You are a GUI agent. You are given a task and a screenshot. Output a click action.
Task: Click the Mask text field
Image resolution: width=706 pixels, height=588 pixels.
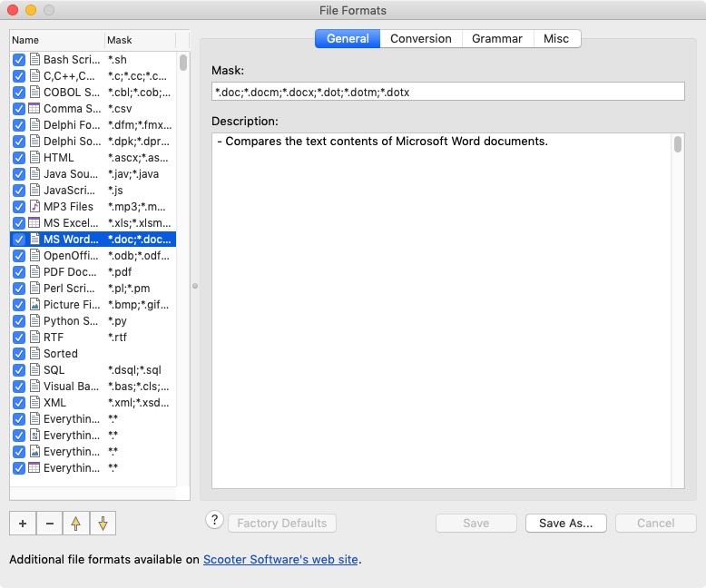coord(447,92)
